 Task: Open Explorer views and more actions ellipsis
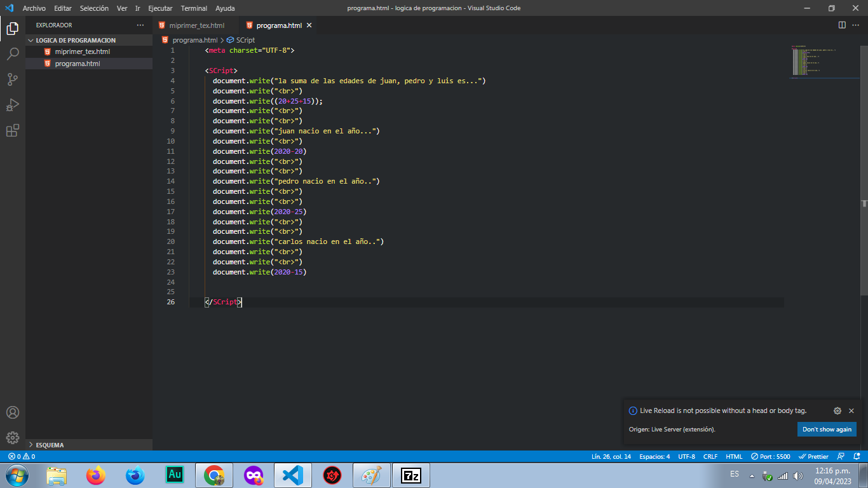pos(140,25)
